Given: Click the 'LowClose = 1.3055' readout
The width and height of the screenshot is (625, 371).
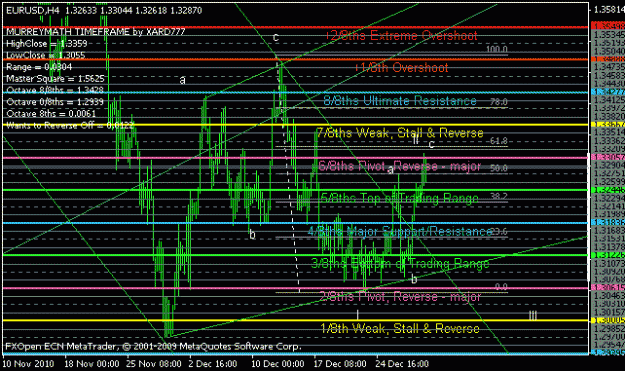Looking at the screenshot, I should click(x=46, y=55).
